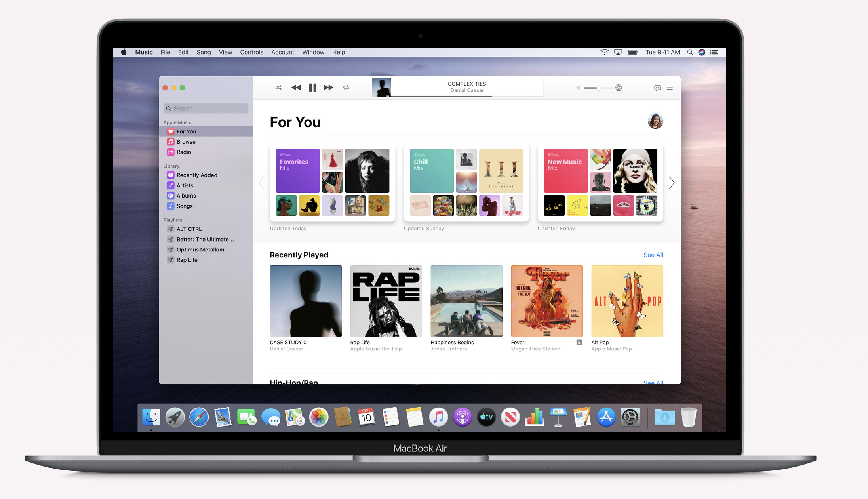
Task: Adjust the volume slider
Action: (x=599, y=88)
